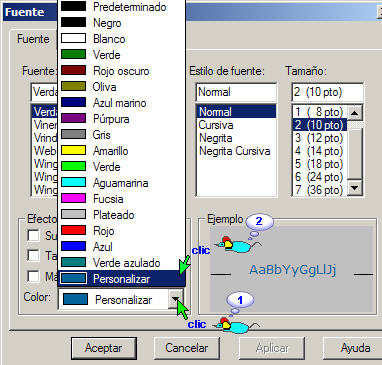Select size 4 (14 pto)
This screenshot has height=365, width=382.
click(320, 151)
